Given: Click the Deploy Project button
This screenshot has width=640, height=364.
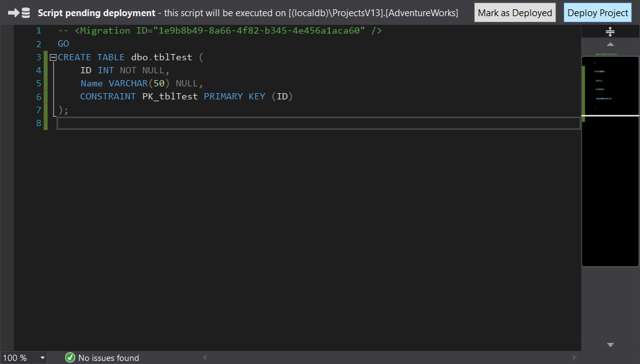Looking at the screenshot, I should 598,12.
